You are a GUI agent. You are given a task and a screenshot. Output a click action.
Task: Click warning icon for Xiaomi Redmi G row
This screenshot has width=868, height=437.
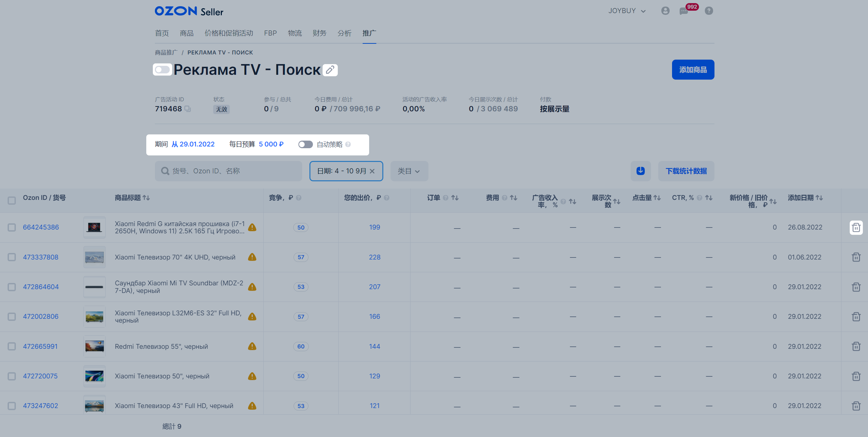(252, 227)
